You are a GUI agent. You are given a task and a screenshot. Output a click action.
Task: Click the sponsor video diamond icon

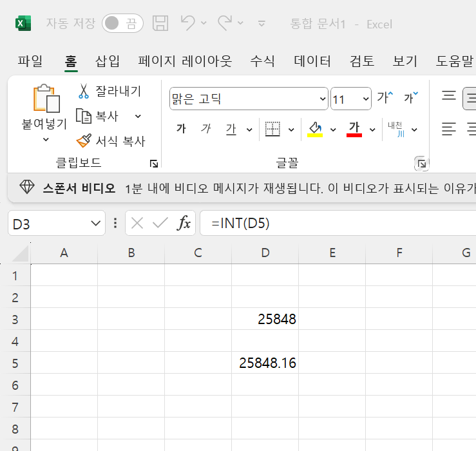coord(27,187)
